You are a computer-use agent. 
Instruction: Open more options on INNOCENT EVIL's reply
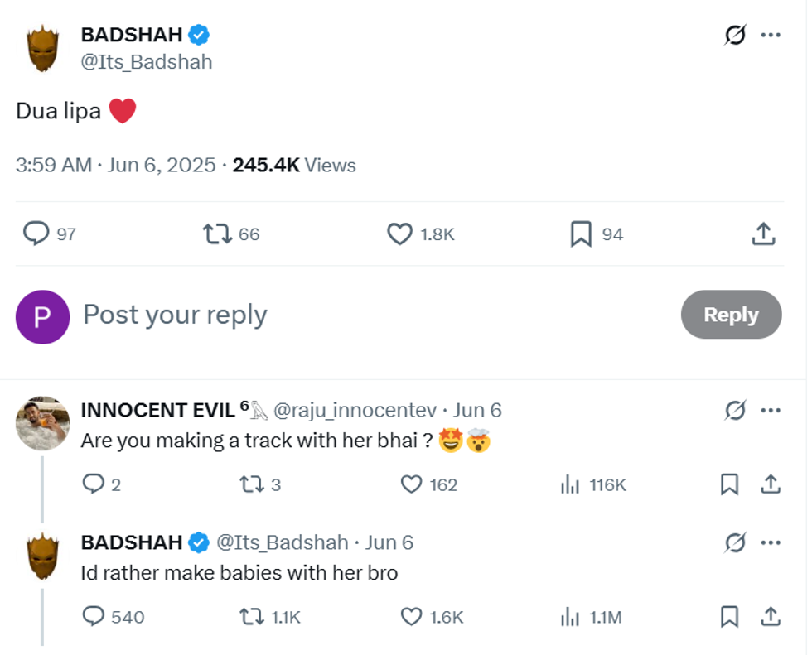[771, 410]
